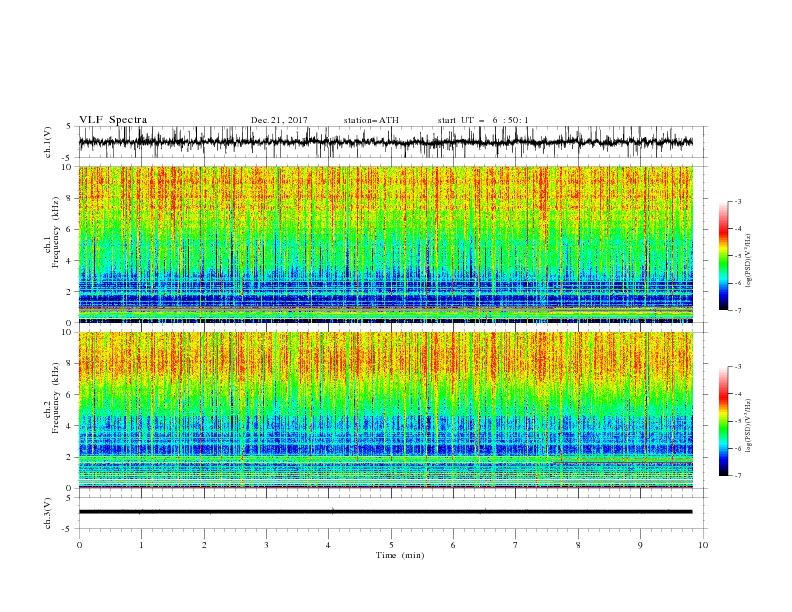Click the ch.1 'Frequency (kHz)' axis label

(55, 232)
